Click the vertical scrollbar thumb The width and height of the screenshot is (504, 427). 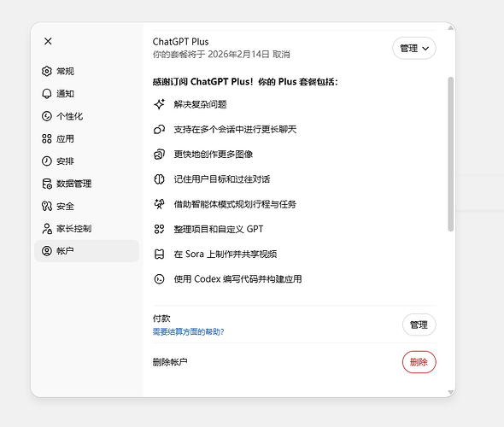pos(451,154)
